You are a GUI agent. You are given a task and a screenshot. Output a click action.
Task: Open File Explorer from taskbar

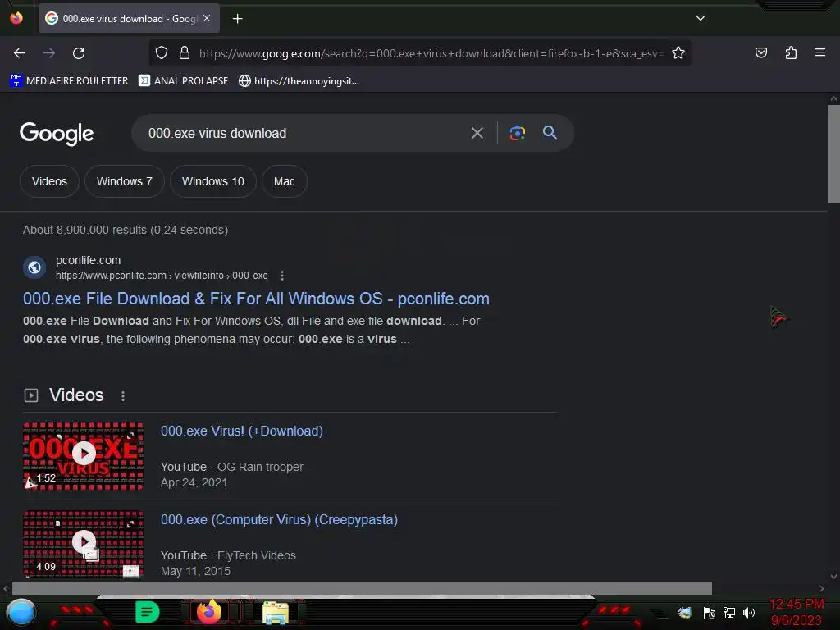click(276, 613)
